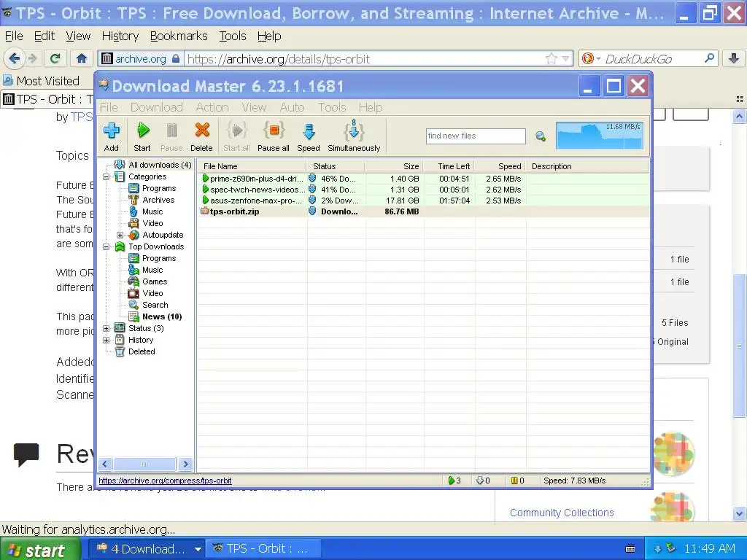Select Video under Top Downloads
Viewport: 747px width, 560px height.
pos(152,293)
